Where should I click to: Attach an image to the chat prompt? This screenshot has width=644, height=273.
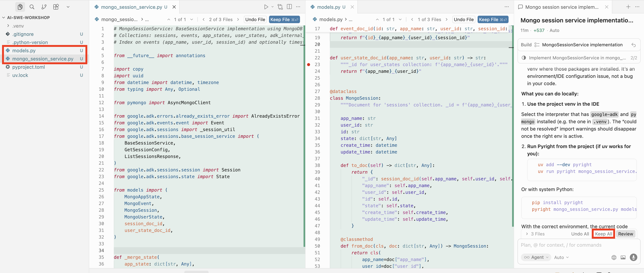623,257
